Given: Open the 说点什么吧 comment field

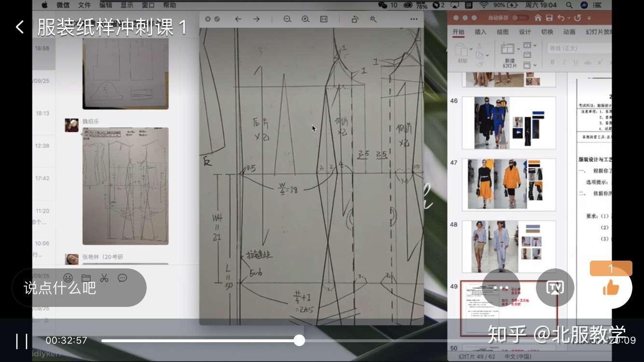Looking at the screenshot, I should (79, 288).
